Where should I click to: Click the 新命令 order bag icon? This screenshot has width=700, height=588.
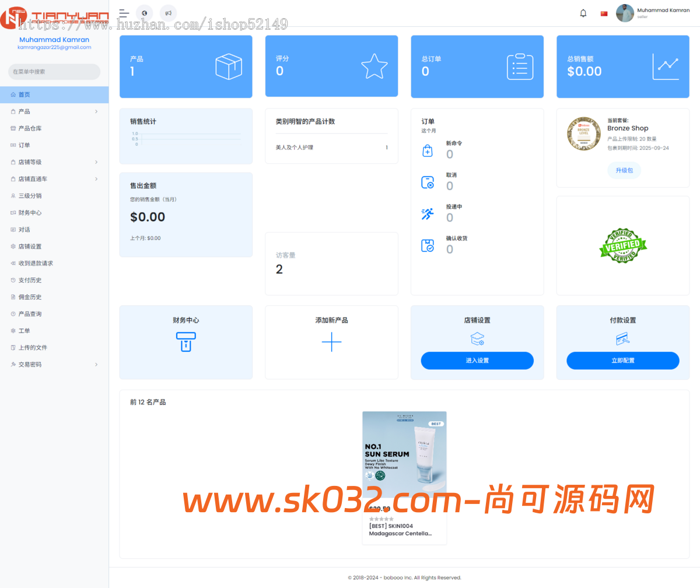click(427, 150)
